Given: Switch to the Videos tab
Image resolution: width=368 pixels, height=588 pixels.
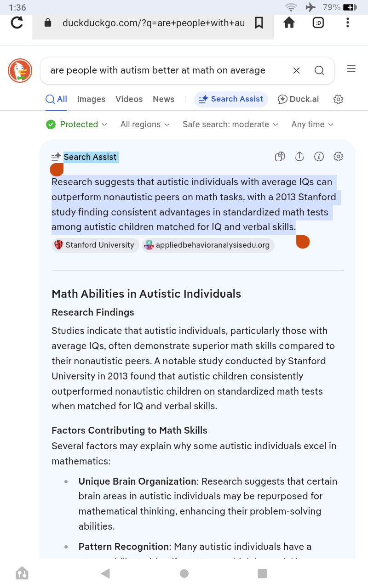Looking at the screenshot, I should 129,99.
